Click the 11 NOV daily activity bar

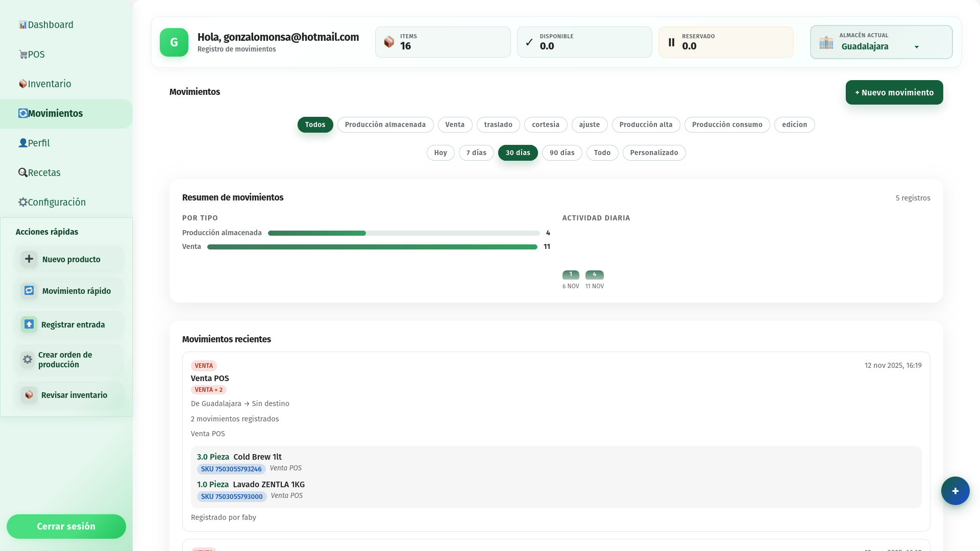[x=594, y=275]
